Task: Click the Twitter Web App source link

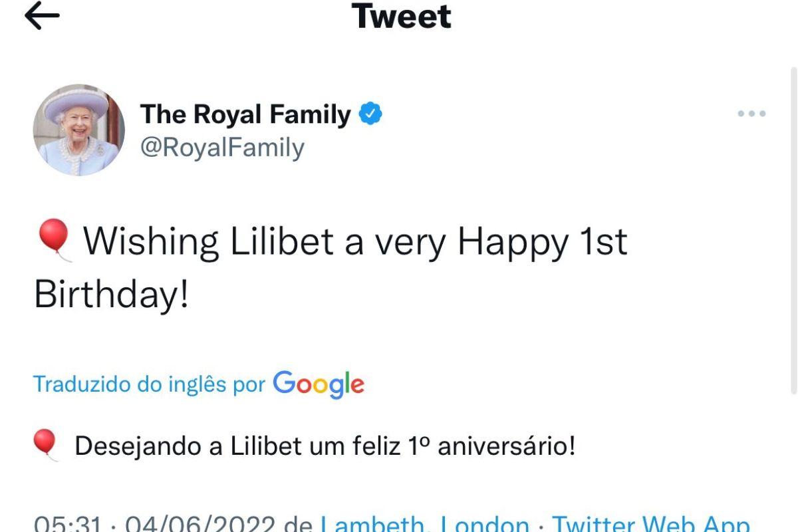Action: pos(650,524)
